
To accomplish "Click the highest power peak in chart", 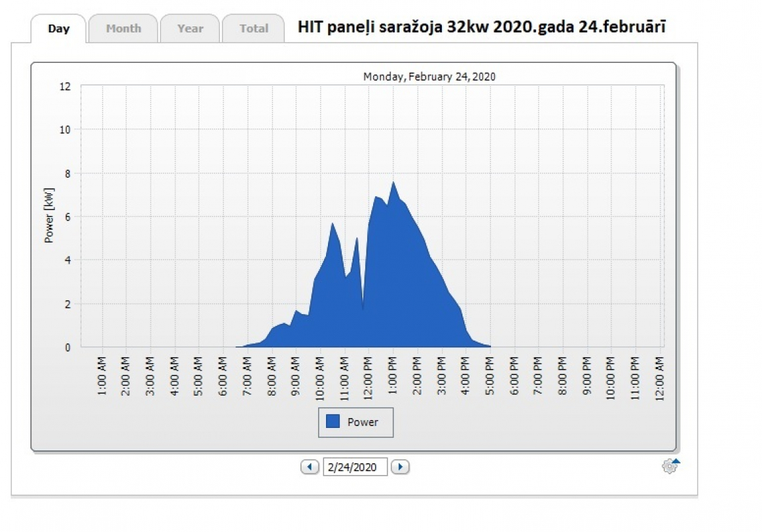I will click(393, 183).
